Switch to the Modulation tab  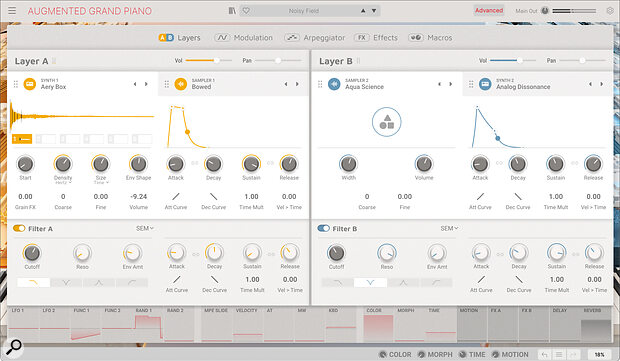tap(244, 38)
